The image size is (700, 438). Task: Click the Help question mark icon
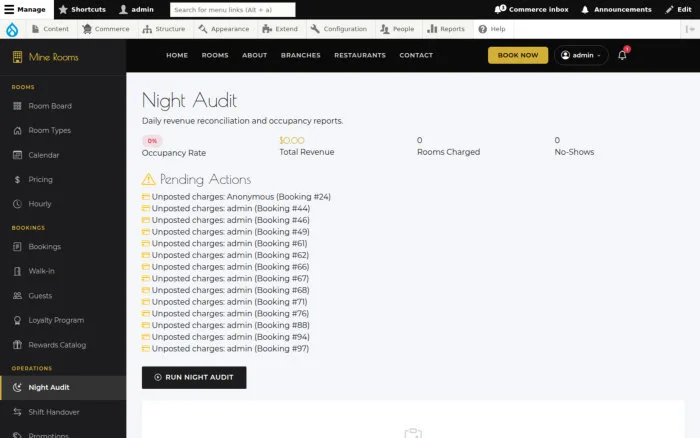coord(483,29)
